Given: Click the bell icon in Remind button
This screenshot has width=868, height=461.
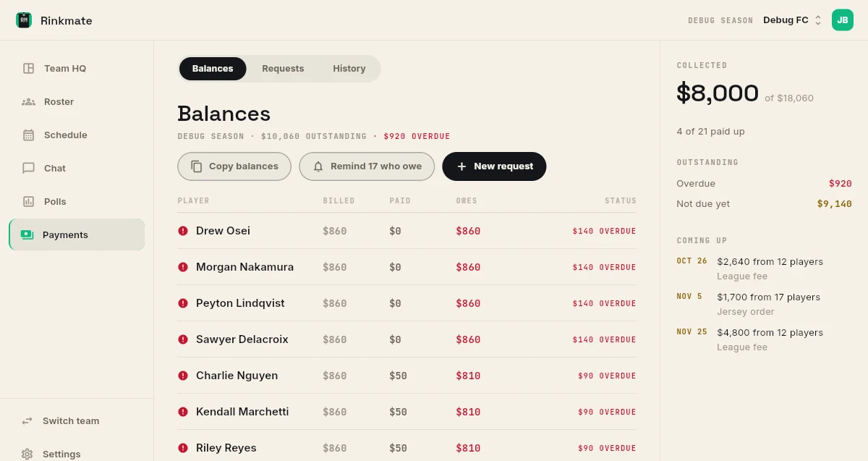Looking at the screenshot, I should pyautogui.click(x=318, y=166).
